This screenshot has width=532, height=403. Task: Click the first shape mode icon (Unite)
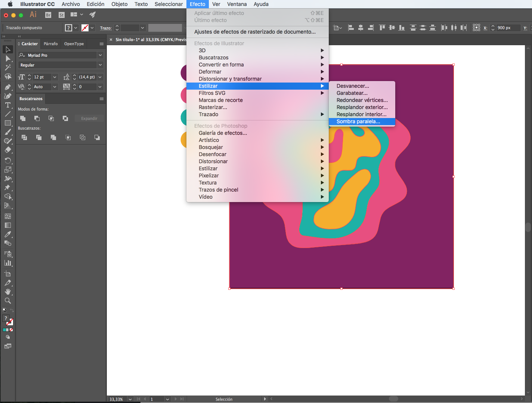pyautogui.click(x=23, y=118)
